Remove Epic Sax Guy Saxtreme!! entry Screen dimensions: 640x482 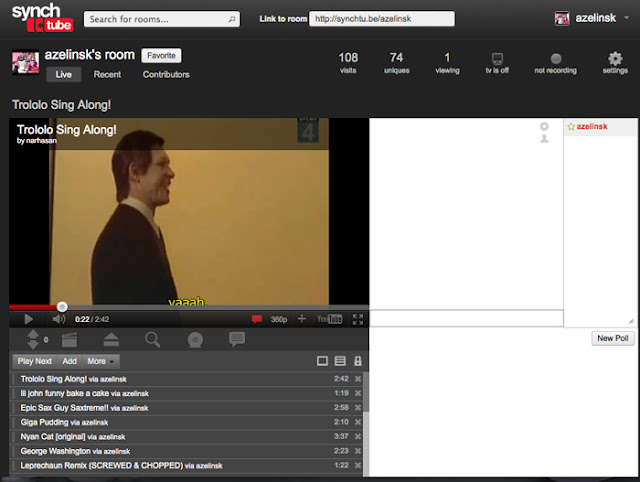[358, 408]
